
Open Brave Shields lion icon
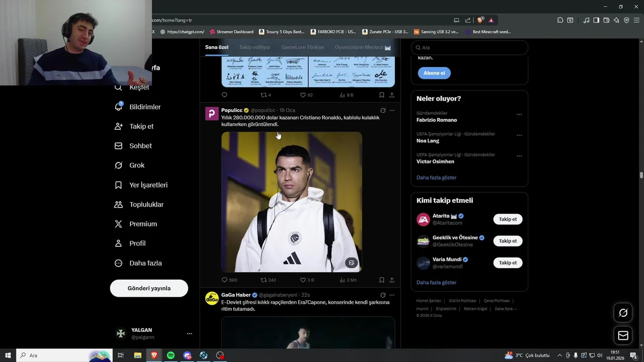pos(480,20)
